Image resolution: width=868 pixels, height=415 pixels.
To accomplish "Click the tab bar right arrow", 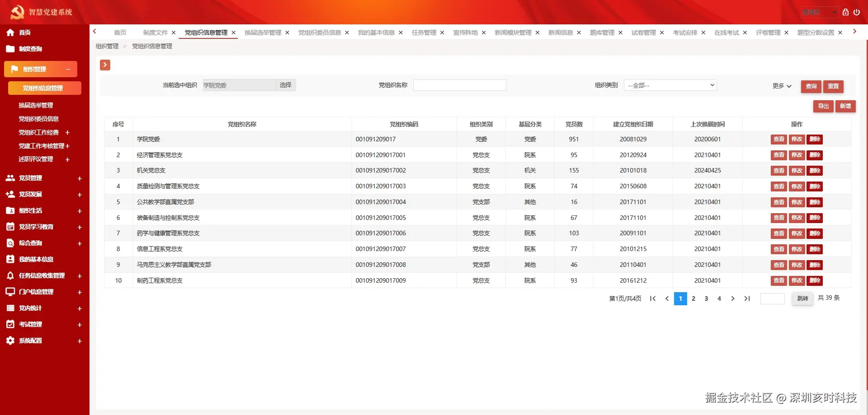I will point(854,32).
